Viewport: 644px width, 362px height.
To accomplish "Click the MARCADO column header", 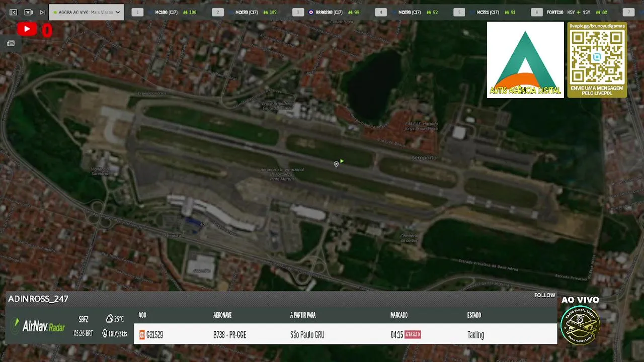I will click(x=399, y=315).
